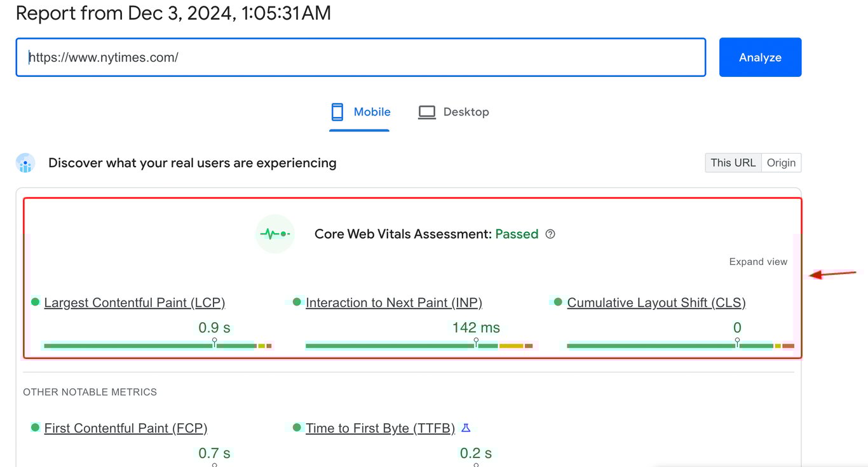Click the green dot next to LCP

(x=36, y=302)
